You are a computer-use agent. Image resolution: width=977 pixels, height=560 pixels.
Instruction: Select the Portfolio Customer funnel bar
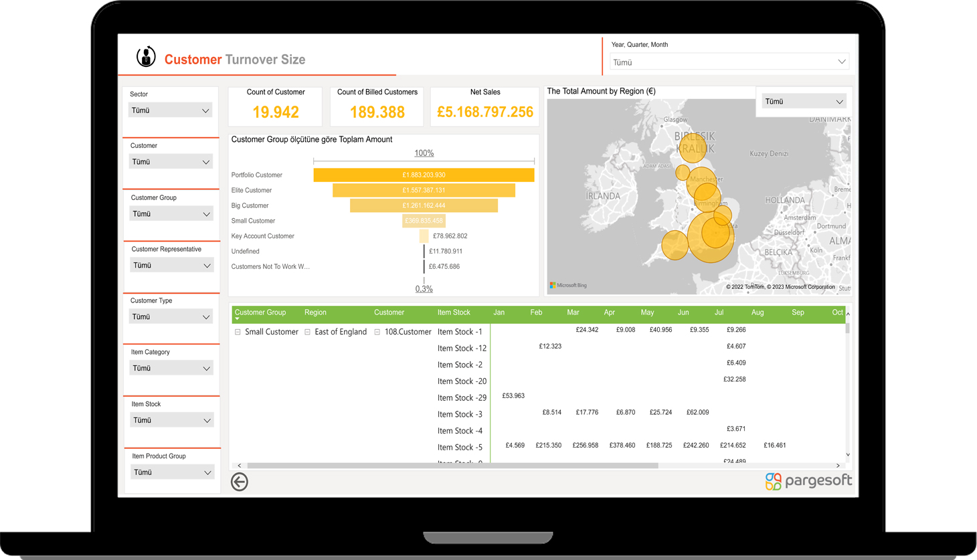[x=424, y=175]
